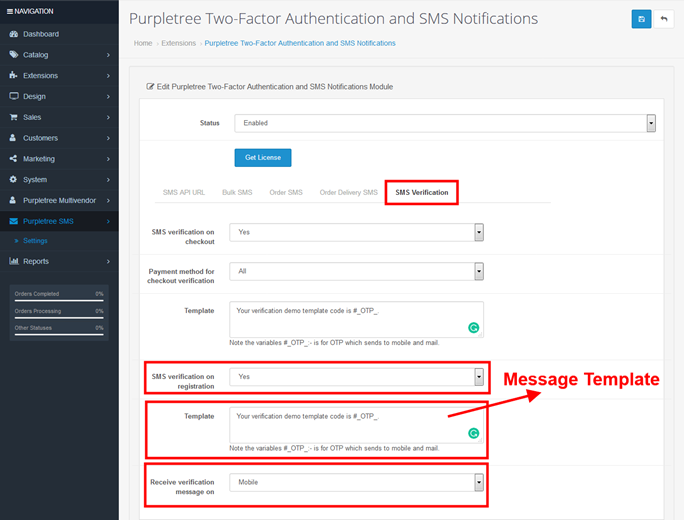Click the System gear icon
The width and height of the screenshot is (684, 520).
pyautogui.click(x=13, y=179)
